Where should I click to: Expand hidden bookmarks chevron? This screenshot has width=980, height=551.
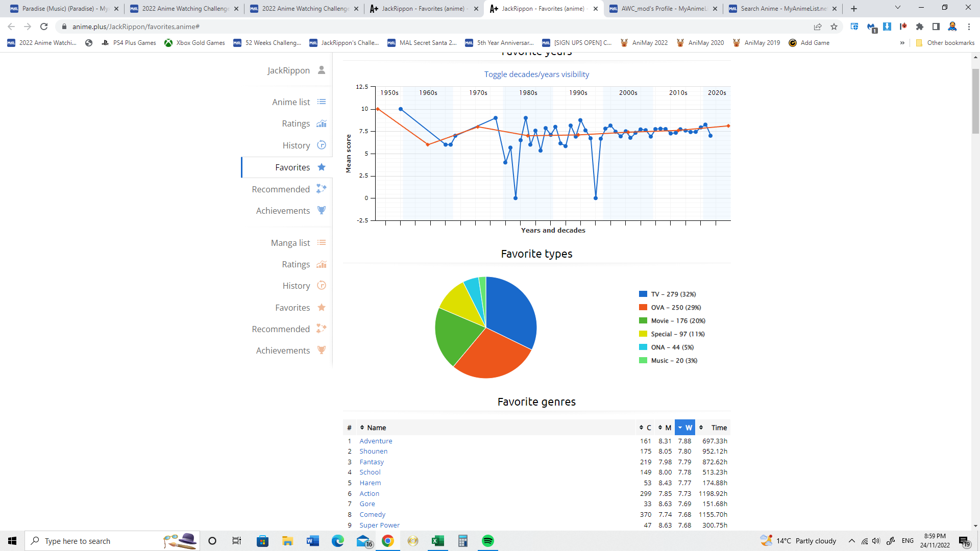[902, 43]
